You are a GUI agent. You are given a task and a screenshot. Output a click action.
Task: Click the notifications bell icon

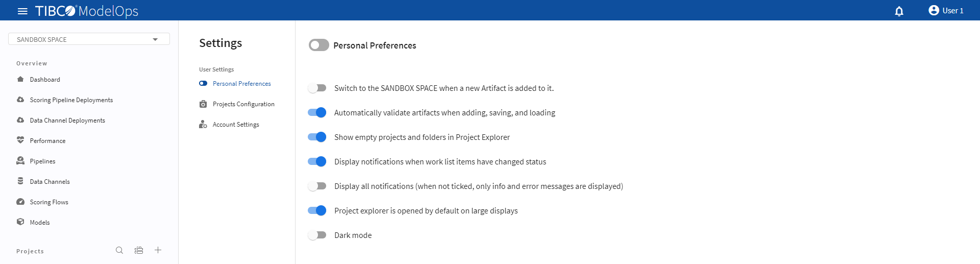(899, 11)
